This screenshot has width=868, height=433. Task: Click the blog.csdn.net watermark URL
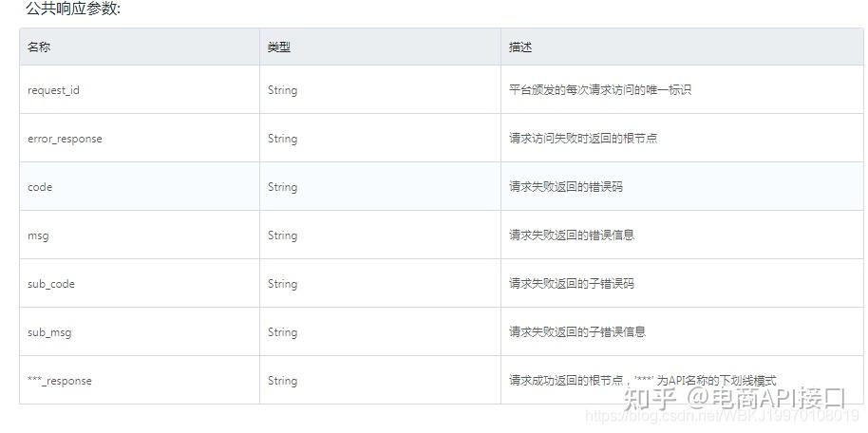722,416
